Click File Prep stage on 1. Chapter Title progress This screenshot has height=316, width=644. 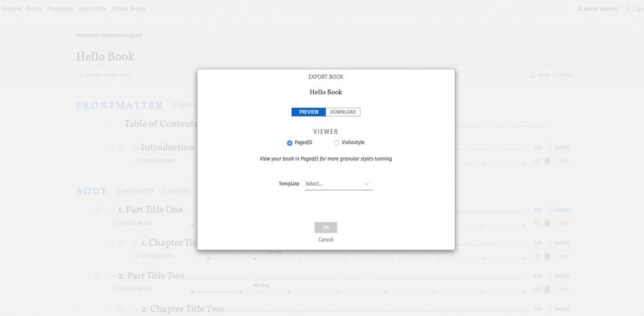pyautogui.click(x=274, y=252)
